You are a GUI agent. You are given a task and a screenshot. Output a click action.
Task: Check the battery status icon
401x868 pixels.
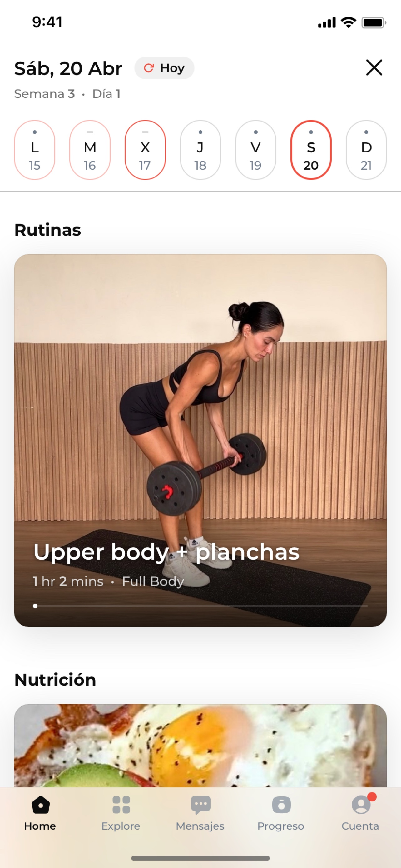coord(374,22)
